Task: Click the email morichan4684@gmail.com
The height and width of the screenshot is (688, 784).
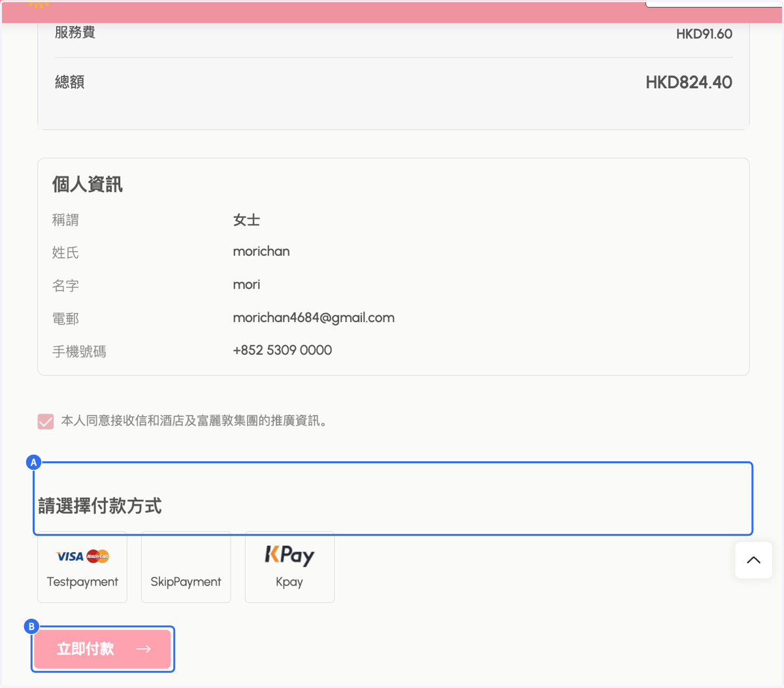Action: (x=314, y=318)
